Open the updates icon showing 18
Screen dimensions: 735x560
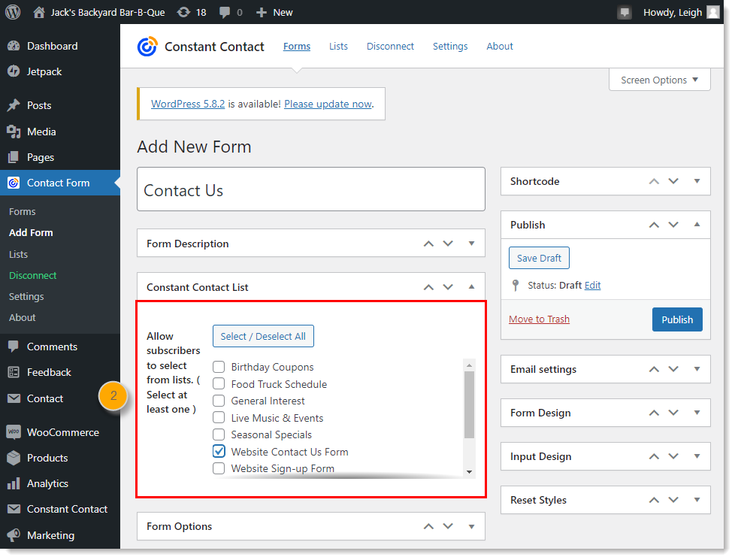point(183,12)
